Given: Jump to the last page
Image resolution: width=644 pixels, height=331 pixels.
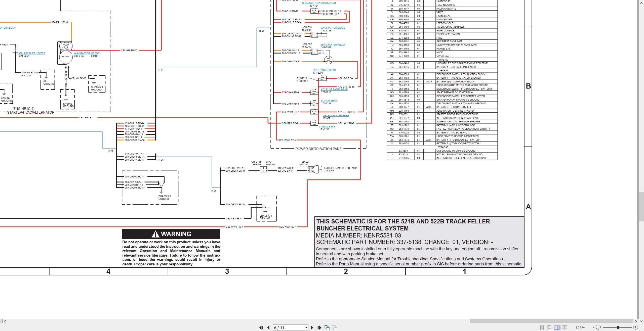Looking at the screenshot, I should tap(319, 327).
